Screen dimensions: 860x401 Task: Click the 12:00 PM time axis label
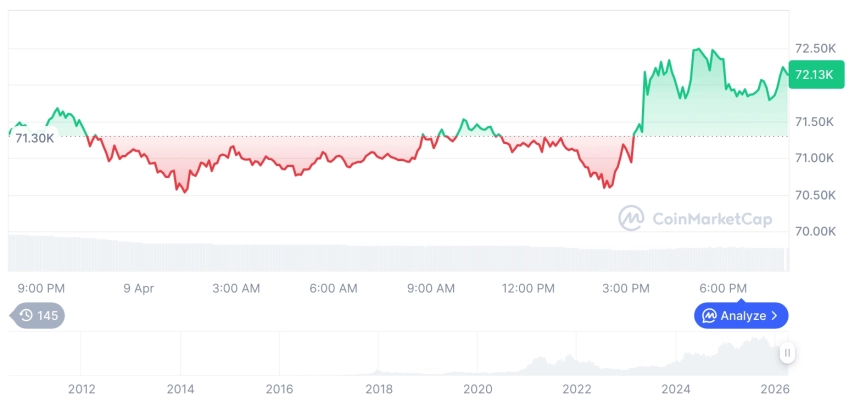pos(528,288)
